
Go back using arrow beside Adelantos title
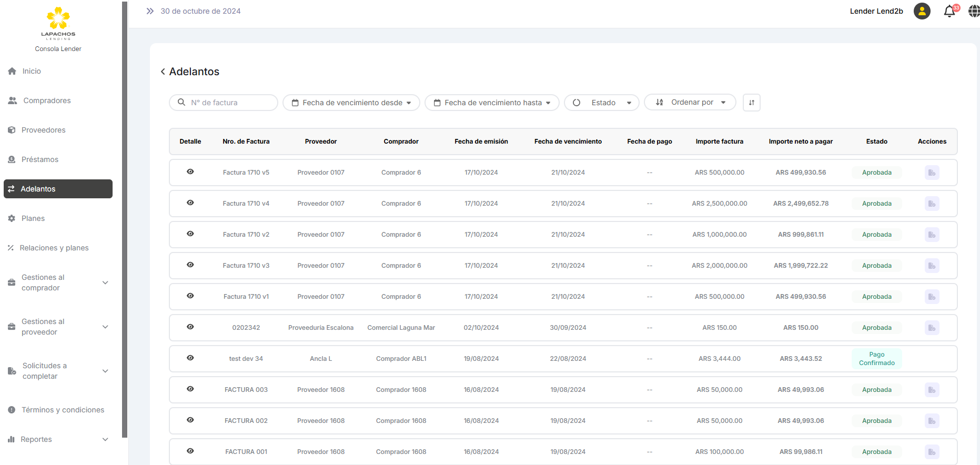(x=163, y=72)
